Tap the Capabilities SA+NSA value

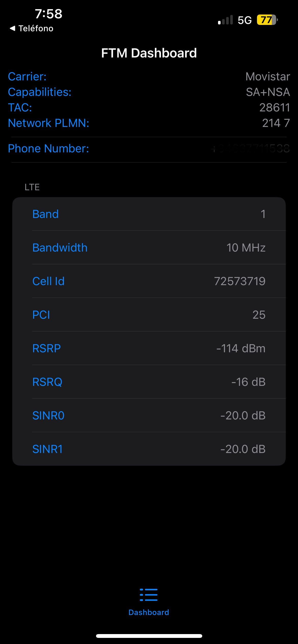(x=268, y=92)
